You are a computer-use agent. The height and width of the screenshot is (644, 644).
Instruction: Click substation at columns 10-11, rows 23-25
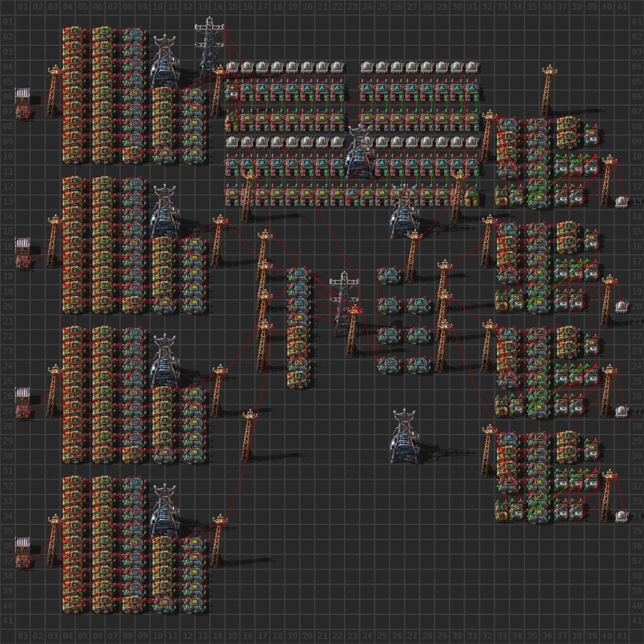[x=165, y=359]
